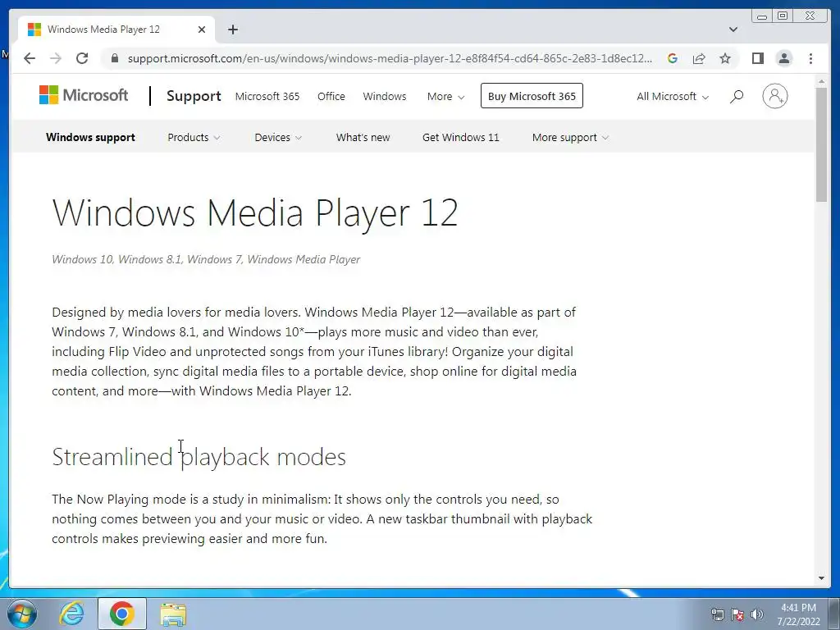Expand the Devices dropdown
This screenshot has height=630, width=840.
(x=278, y=137)
